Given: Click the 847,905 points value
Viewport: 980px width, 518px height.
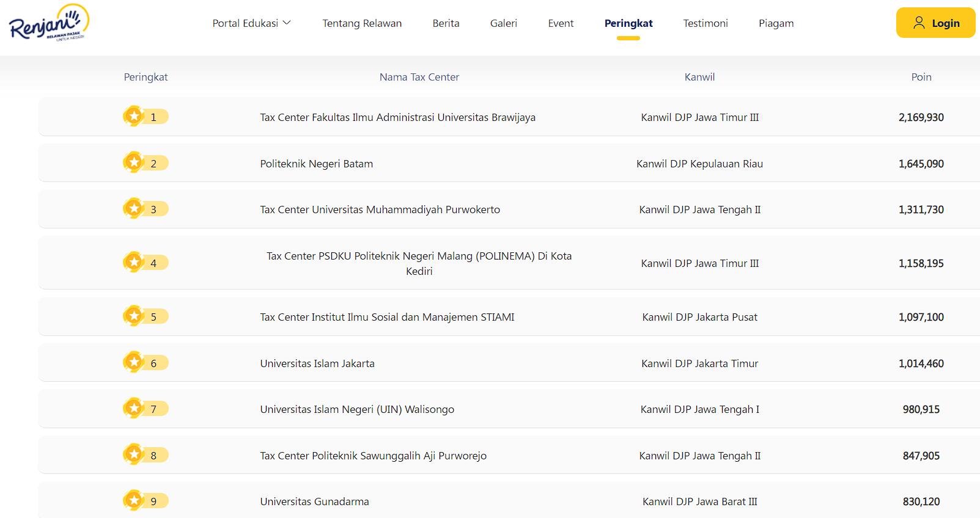Looking at the screenshot, I should (x=921, y=456).
